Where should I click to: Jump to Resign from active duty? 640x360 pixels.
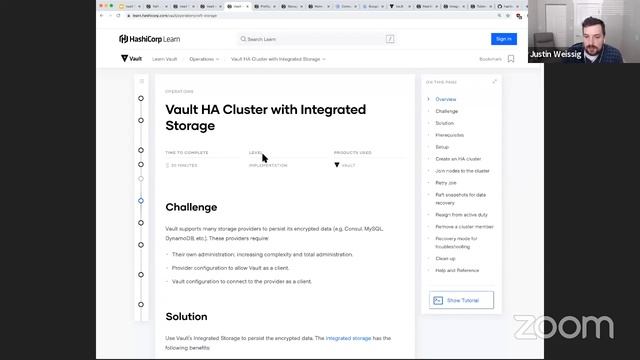[x=461, y=215]
